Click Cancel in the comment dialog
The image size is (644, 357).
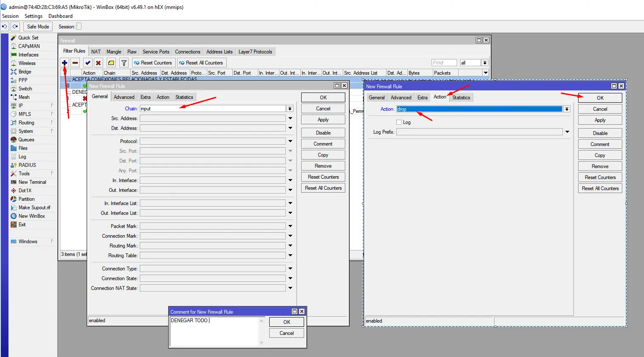[287, 333]
